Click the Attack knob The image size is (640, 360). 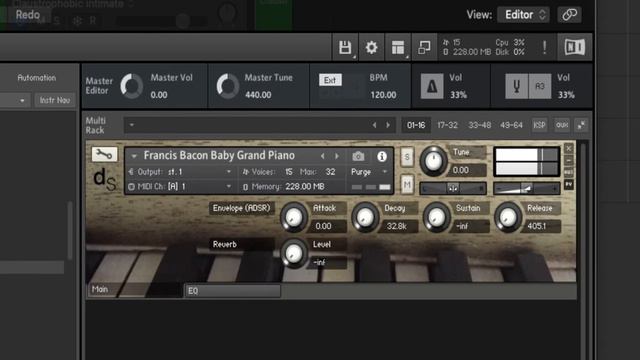(x=293, y=218)
